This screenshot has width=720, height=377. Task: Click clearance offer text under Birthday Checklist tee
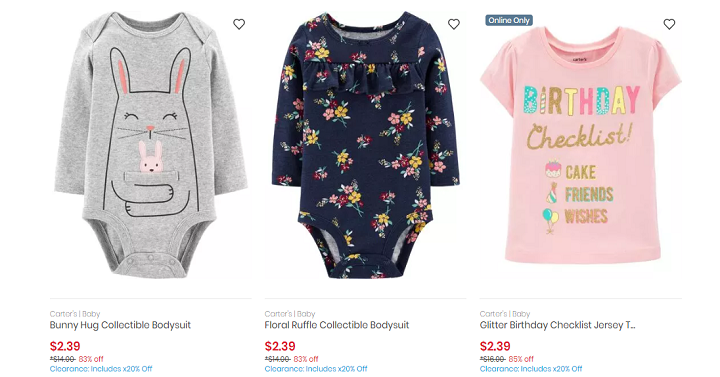[531, 369]
